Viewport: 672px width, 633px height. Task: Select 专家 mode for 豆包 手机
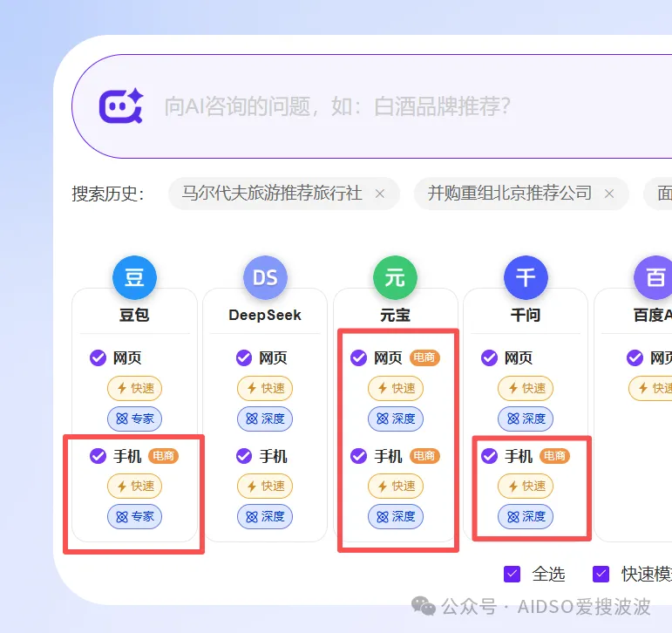click(134, 516)
